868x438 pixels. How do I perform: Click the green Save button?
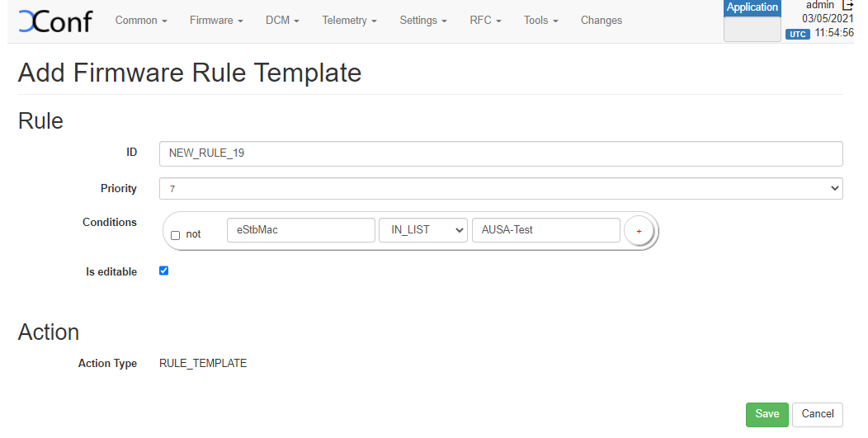(x=767, y=414)
